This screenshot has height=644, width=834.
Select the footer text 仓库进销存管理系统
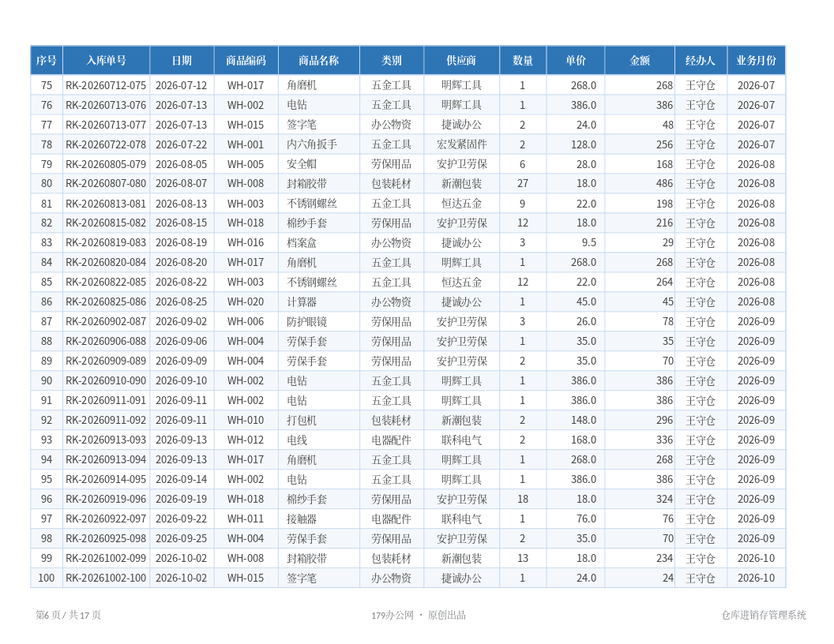tap(764, 615)
